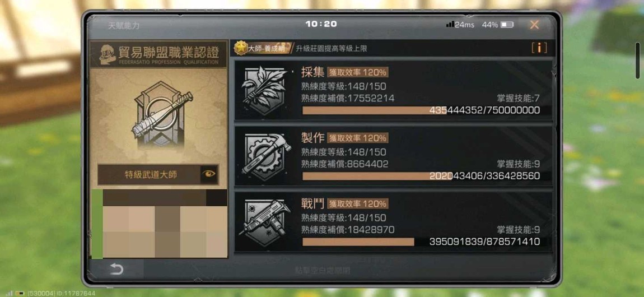Click the 採集 proficiency progress bar
Screen dimensions: 644x297
[421, 110]
